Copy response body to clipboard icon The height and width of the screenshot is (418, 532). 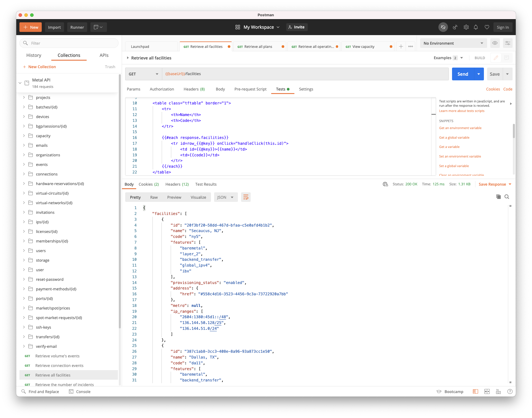pyautogui.click(x=498, y=197)
